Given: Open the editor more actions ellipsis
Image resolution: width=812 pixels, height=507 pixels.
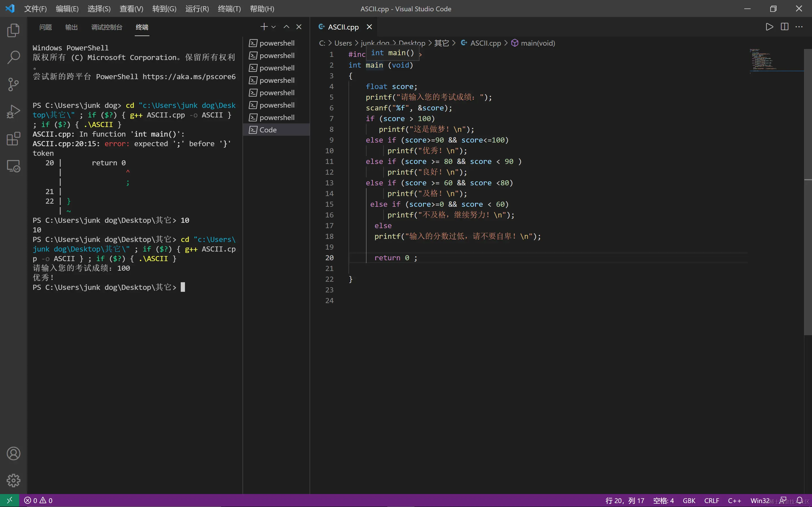Looking at the screenshot, I should pyautogui.click(x=799, y=27).
